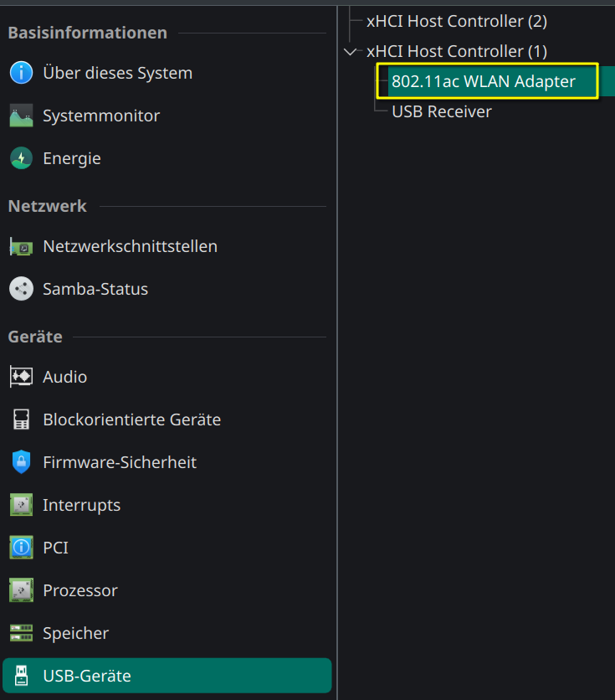Viewport: 615px width, 700px height.
Task: Collapse the xHCI Host Controller (1) chevron
Action: 351,52
